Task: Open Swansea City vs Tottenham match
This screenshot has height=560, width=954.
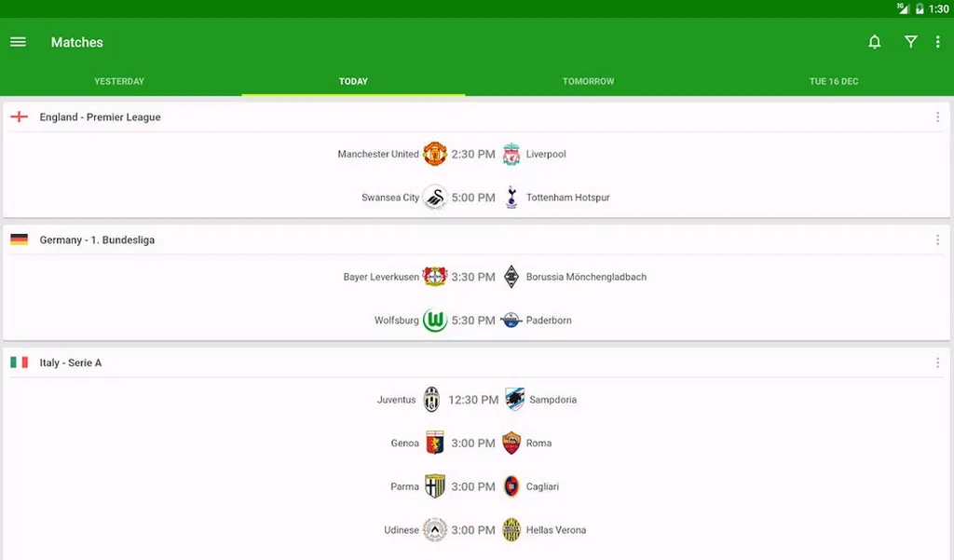Action: tap(476, 198)
